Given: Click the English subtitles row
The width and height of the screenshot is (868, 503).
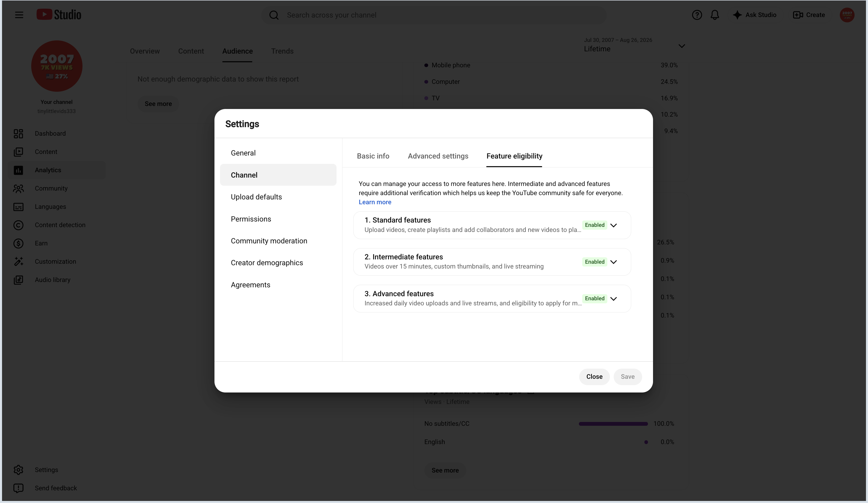Looking at the screenshot, I should pyautogui.click(x=549, y=442).
